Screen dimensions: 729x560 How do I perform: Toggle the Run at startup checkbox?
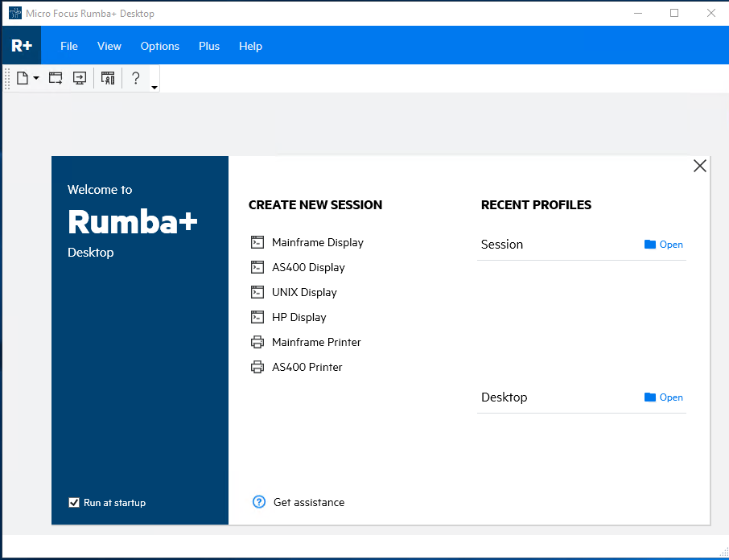73,502
